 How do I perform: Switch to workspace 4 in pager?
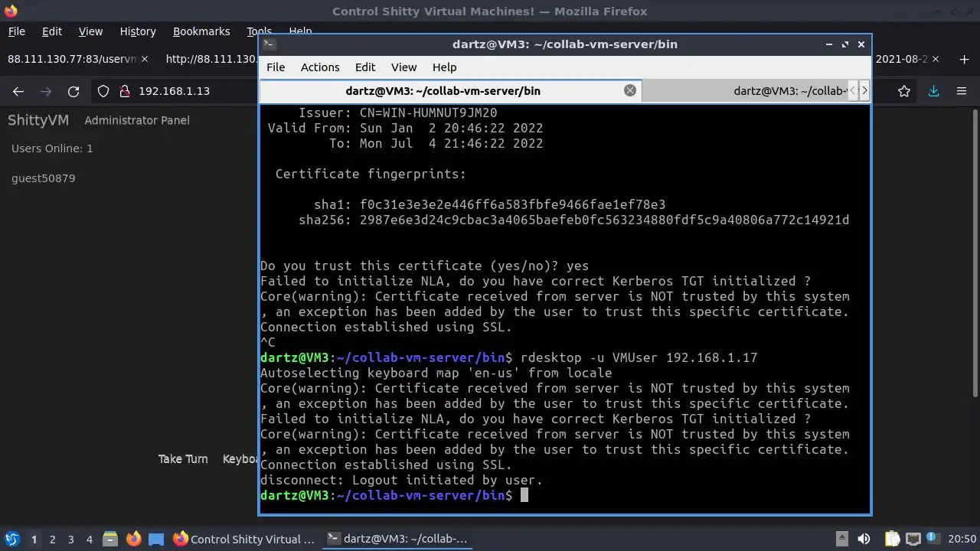(89, 539)
